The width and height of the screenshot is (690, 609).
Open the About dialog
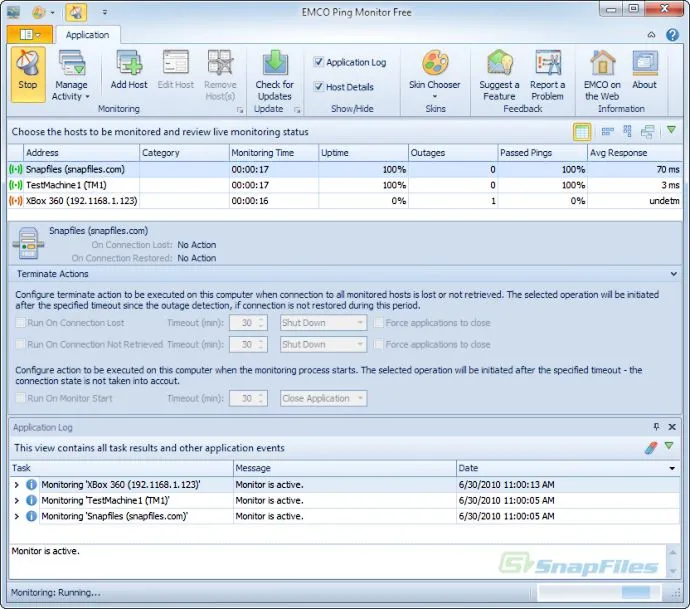pos(645,70)
